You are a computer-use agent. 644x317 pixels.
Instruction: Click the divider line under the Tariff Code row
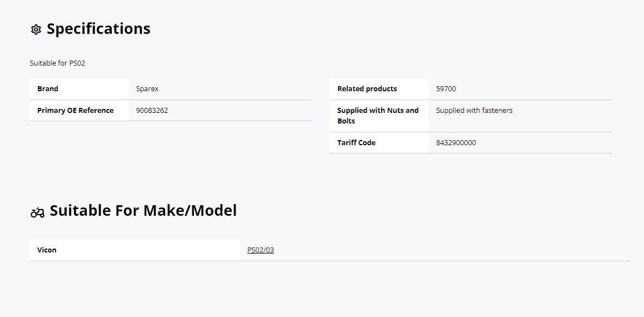[470, 153]
